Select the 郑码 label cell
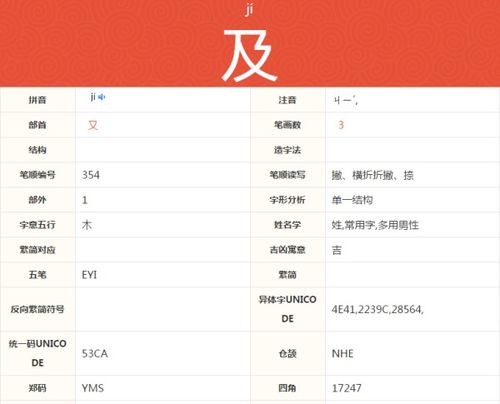 coord(37,388)
